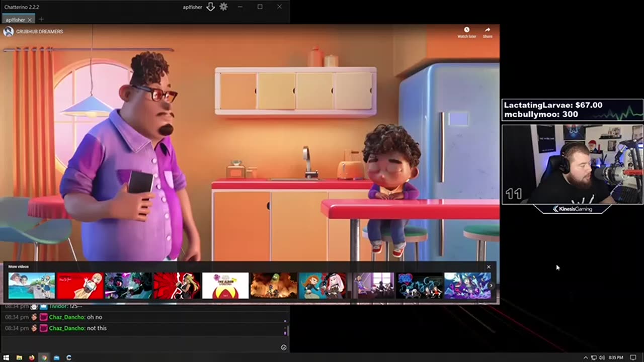The image size is (644, 362).
Task: Close the apifisher tab
Action: (30, 20)
